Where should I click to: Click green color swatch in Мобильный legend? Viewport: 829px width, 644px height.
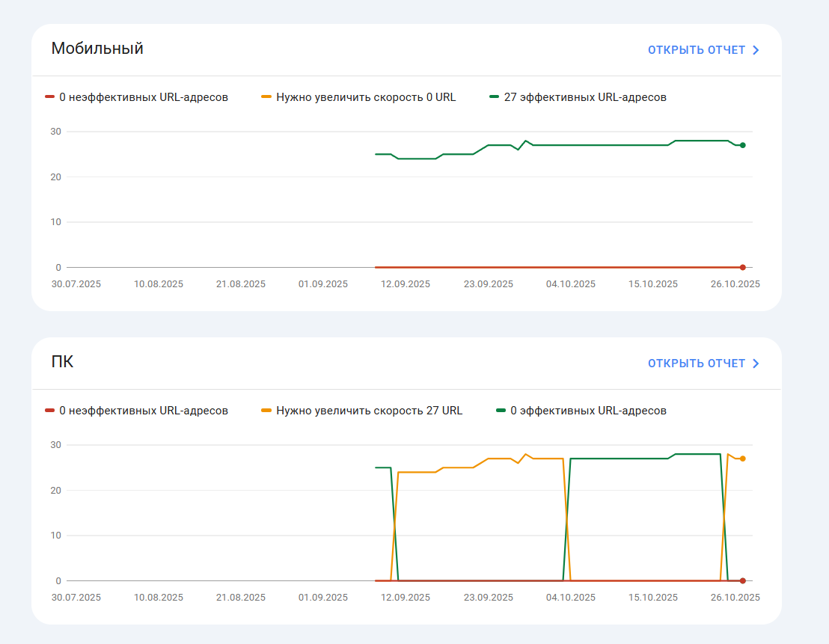tap(494, 97)
